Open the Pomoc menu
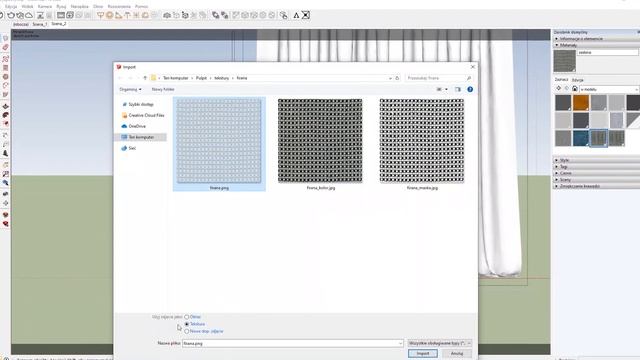Viewport: 640px width, 360px height. [x=141, y=7]
